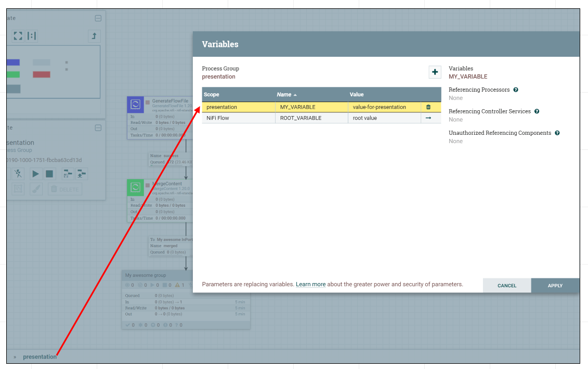Image resolution: width=588 pixels, height=369 pixels.
Task: Click the MergeContent processor icon
Action: click(x=135, y=187)
